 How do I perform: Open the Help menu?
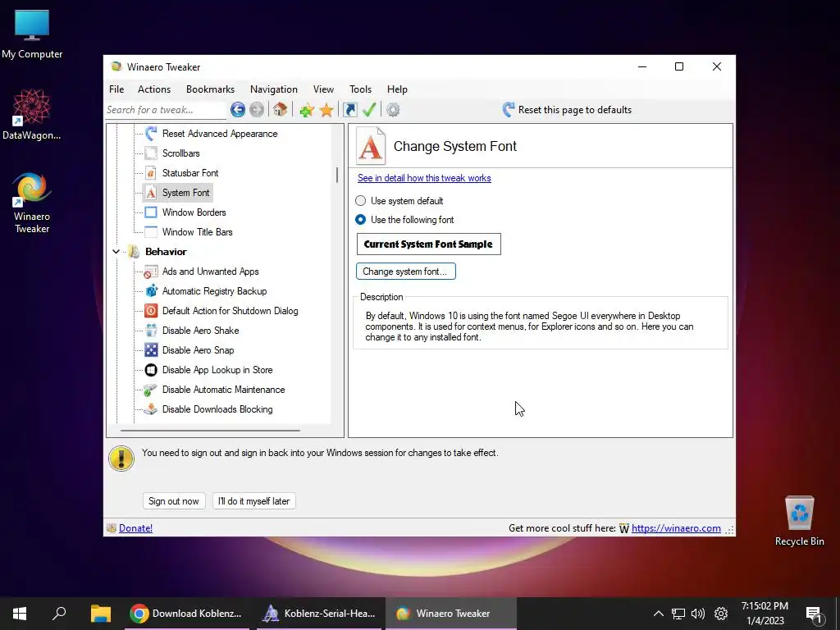pos(398,89)
